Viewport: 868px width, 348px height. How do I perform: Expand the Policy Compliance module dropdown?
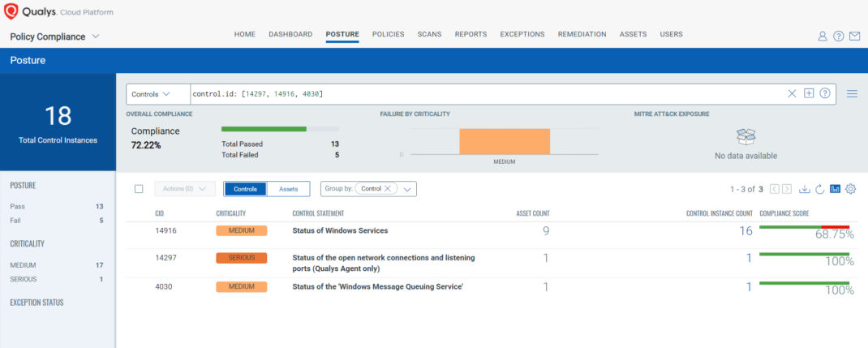point(95,37)
